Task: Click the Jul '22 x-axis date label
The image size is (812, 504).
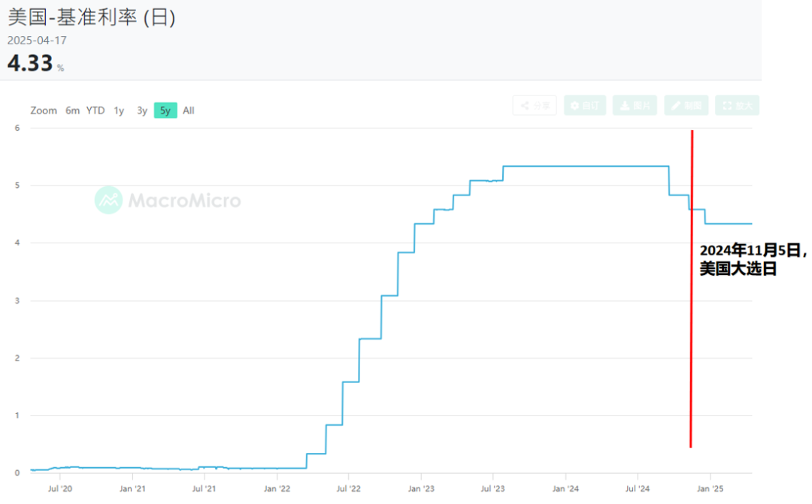Action: 349,487
